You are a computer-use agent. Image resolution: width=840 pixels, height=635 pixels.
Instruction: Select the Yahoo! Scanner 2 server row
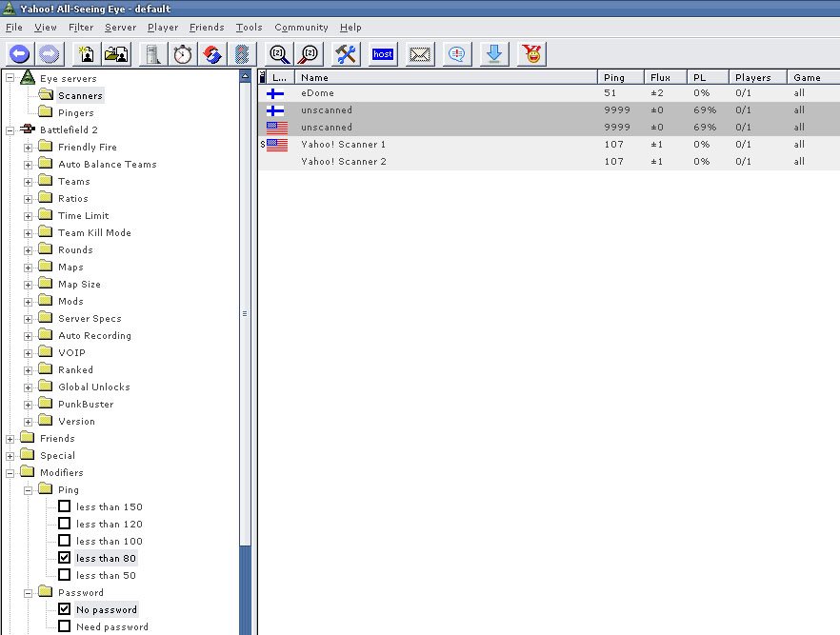pos(549,162)
